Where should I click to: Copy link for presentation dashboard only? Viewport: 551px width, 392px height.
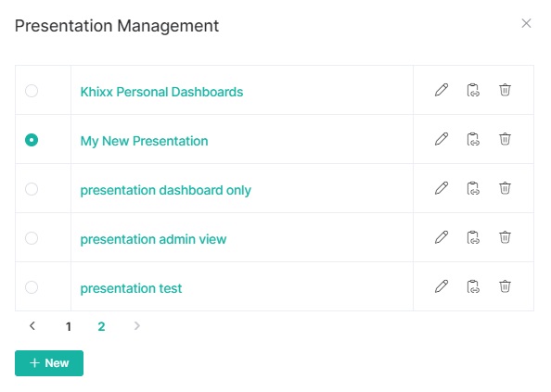[473, 188]
